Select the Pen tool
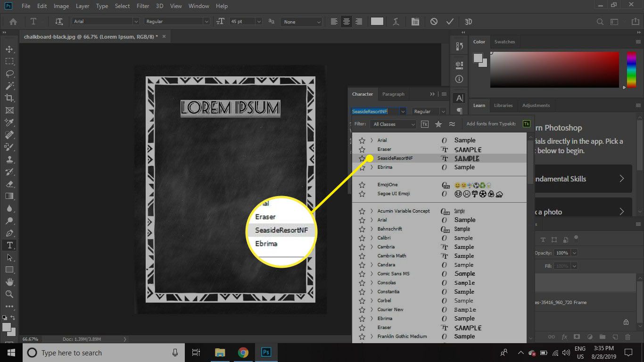Viewport: 644px width, 362px height. click(9, 233)
